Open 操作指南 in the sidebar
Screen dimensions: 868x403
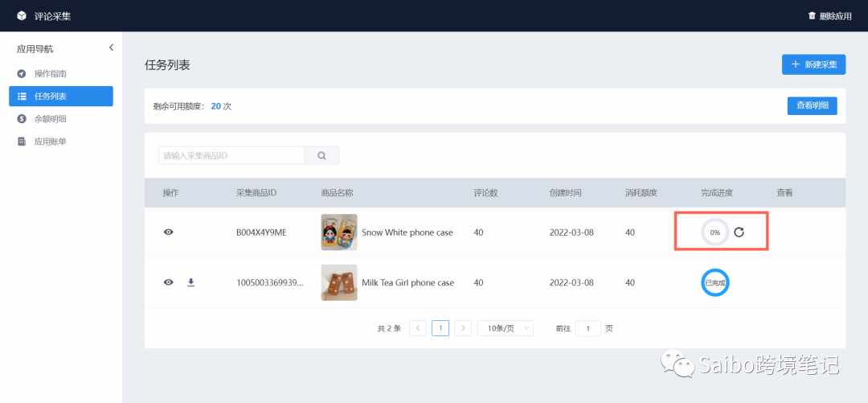pos(61,74)
